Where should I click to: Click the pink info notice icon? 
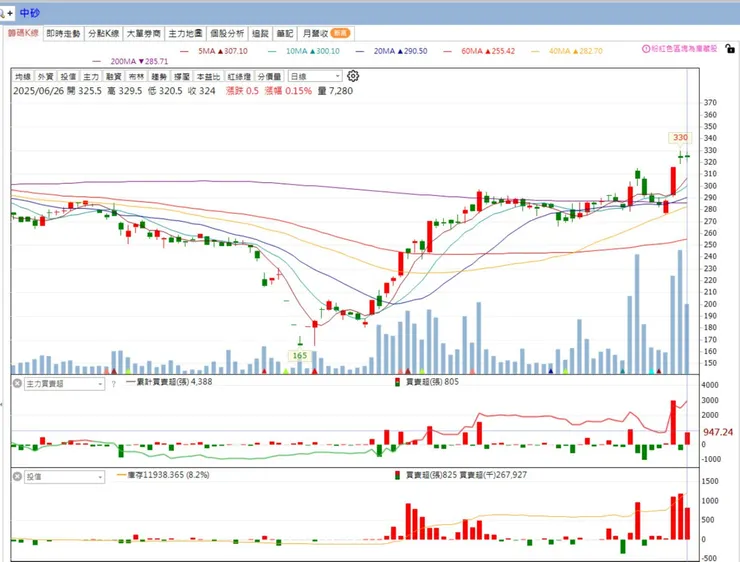[x=646, y=49]
